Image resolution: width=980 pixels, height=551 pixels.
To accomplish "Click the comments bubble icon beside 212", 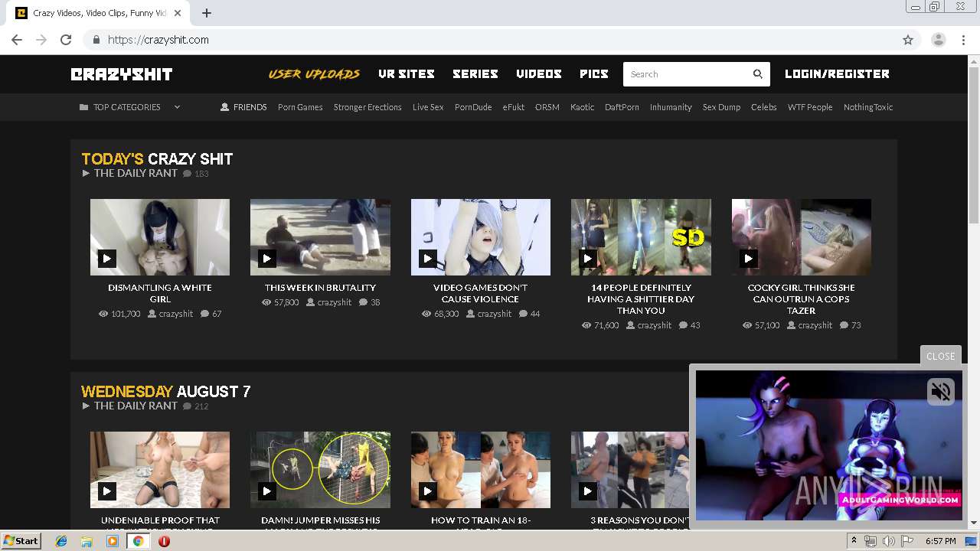I will 188,406.
